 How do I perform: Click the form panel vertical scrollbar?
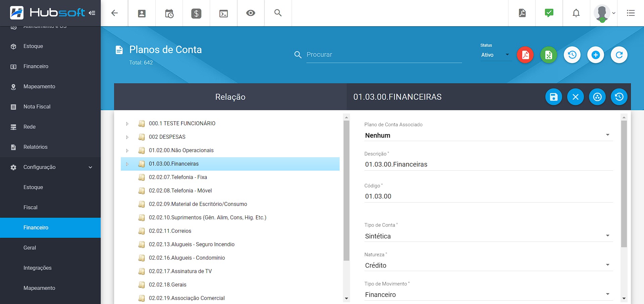point(624,184)
